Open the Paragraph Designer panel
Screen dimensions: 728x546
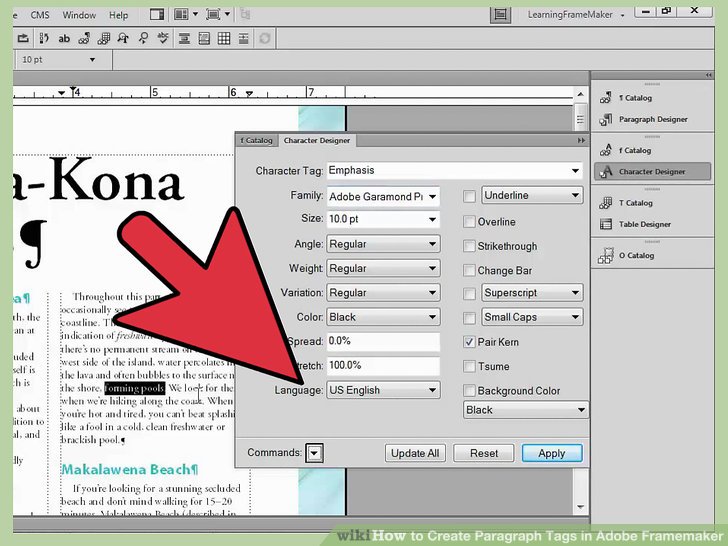click(x=652, y=119)
